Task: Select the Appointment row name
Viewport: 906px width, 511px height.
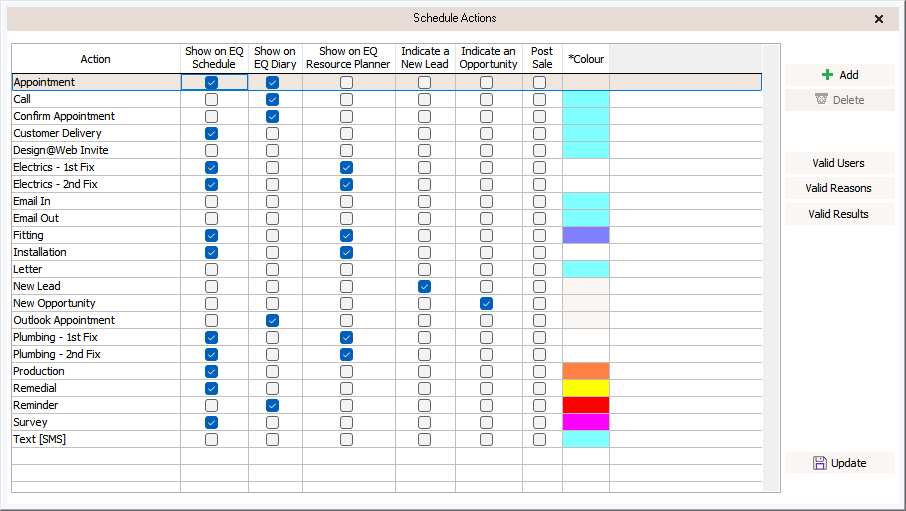Action: point(44,82)
